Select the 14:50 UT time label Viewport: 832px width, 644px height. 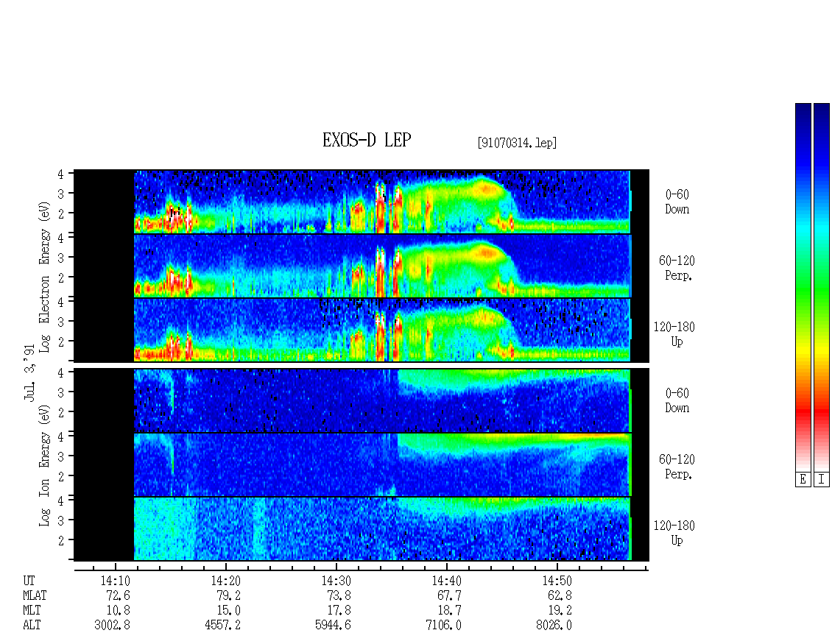(557, 581)
